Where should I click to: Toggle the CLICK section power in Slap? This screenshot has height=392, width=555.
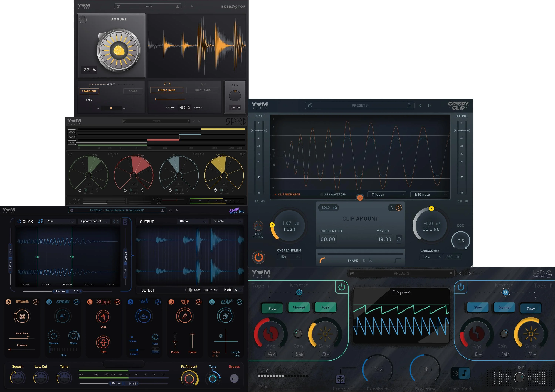coord(19,221)
